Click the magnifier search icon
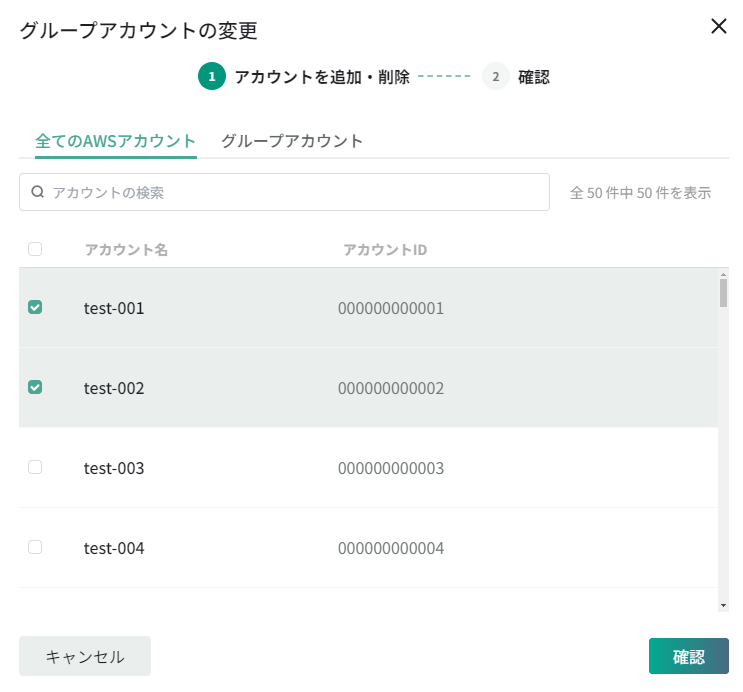 pyautogui.click(x=38, y=192)
